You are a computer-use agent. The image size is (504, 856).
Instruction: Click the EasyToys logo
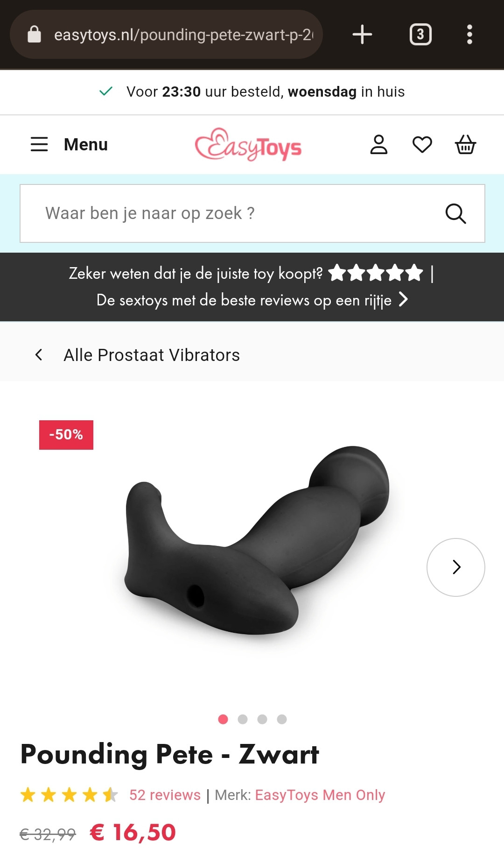click(x=248, y=144)
